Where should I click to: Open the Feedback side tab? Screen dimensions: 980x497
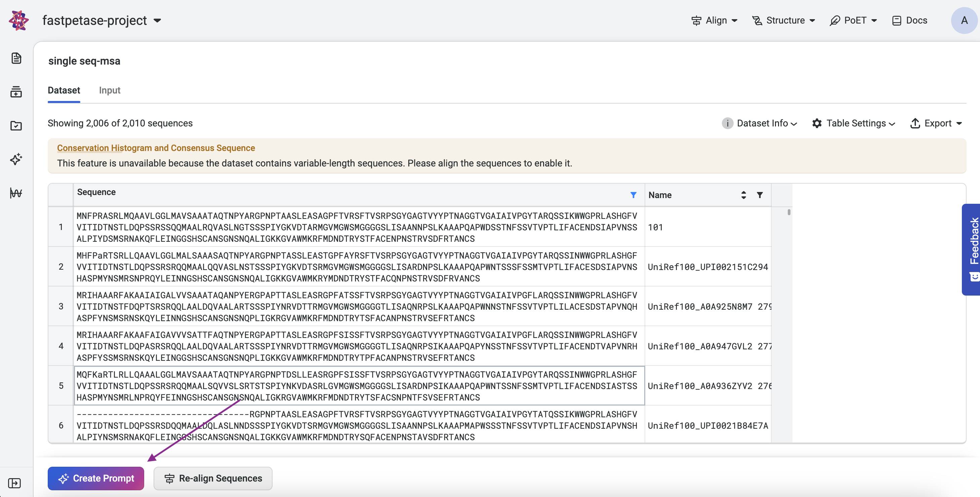pos(972,250)
